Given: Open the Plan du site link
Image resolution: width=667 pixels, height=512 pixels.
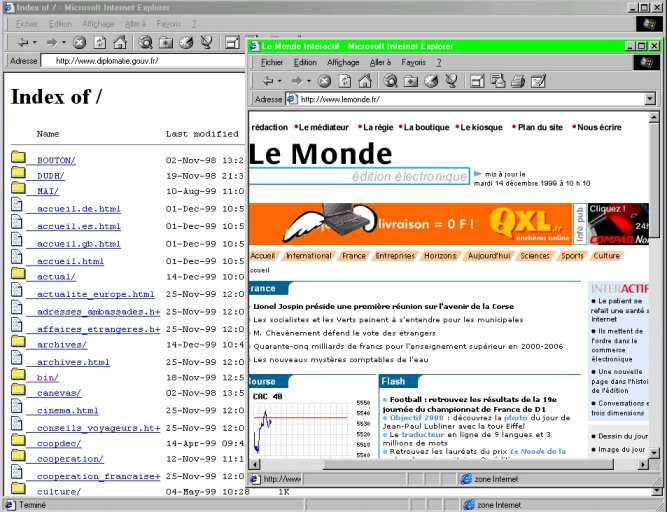Looking at the screenshot, I should coord(540,127).
